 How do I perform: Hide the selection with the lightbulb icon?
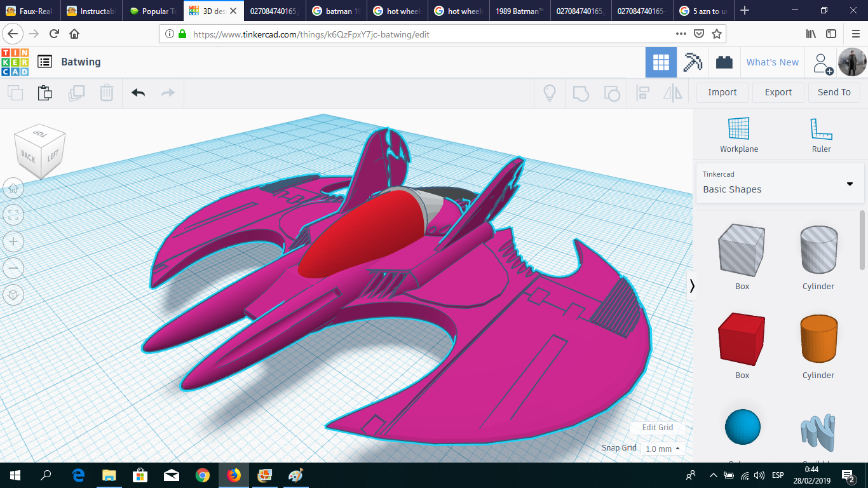tap(549, 93)
